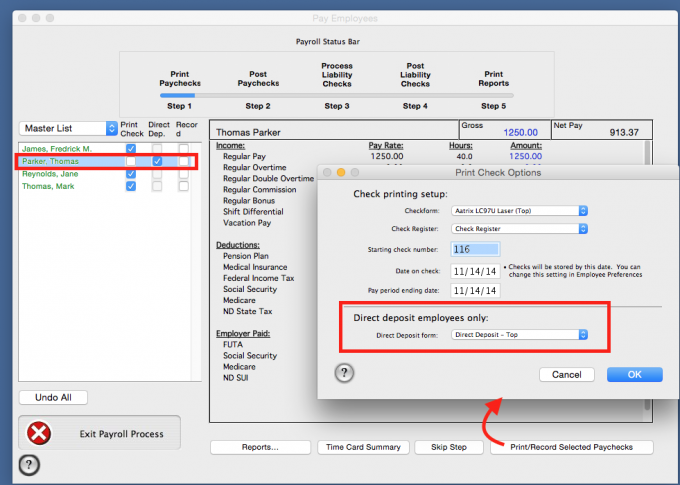Open the Checkform dropdown
Viewport: 680px width, 485px height.
(520, 211)
